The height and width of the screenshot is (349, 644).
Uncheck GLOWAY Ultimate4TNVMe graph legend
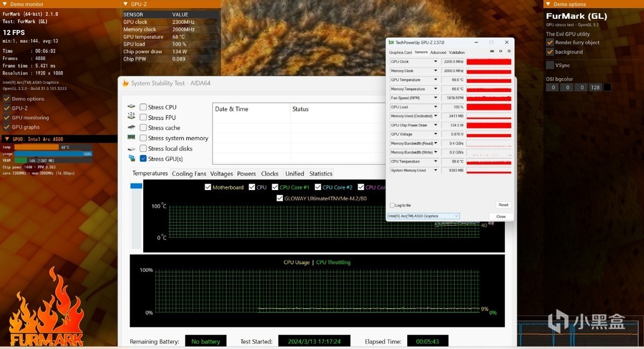pyautogui.click(x=280, y=198)
